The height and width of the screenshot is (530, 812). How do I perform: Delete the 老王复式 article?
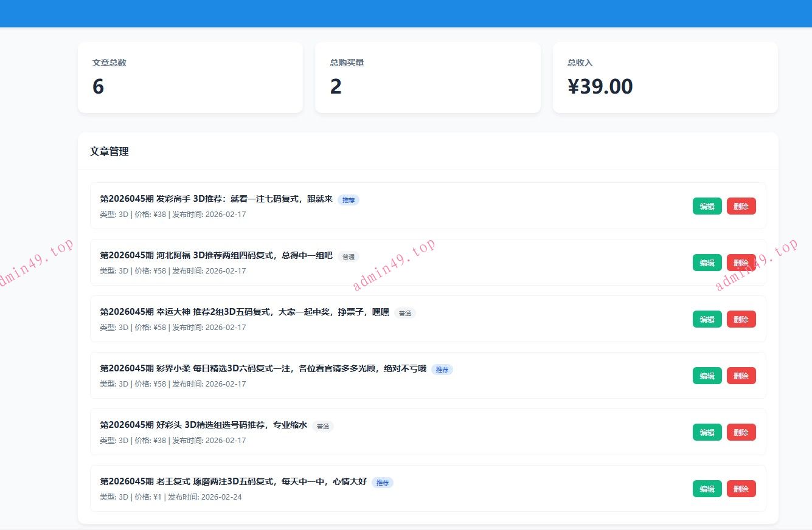[x=741, y=489]
